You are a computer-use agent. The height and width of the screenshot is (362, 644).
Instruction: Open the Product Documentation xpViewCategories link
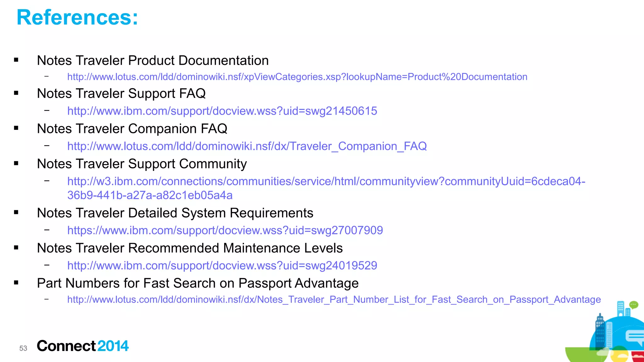coord(297,77)
